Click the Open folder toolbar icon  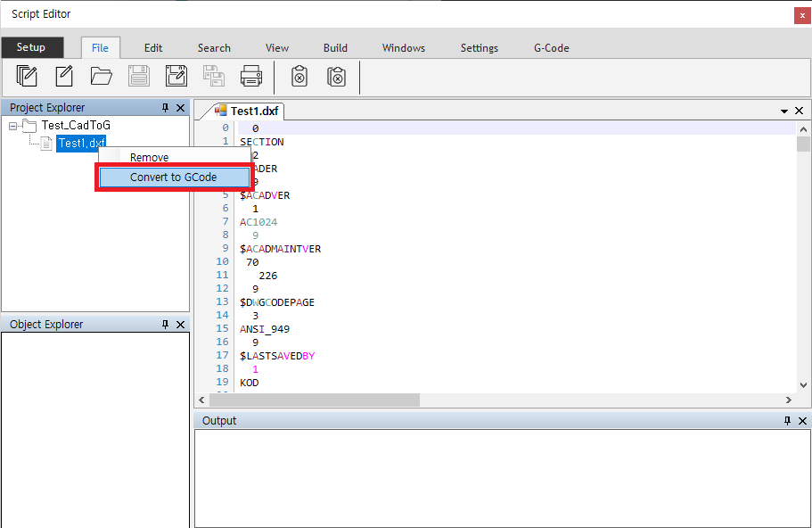[102, 77]
